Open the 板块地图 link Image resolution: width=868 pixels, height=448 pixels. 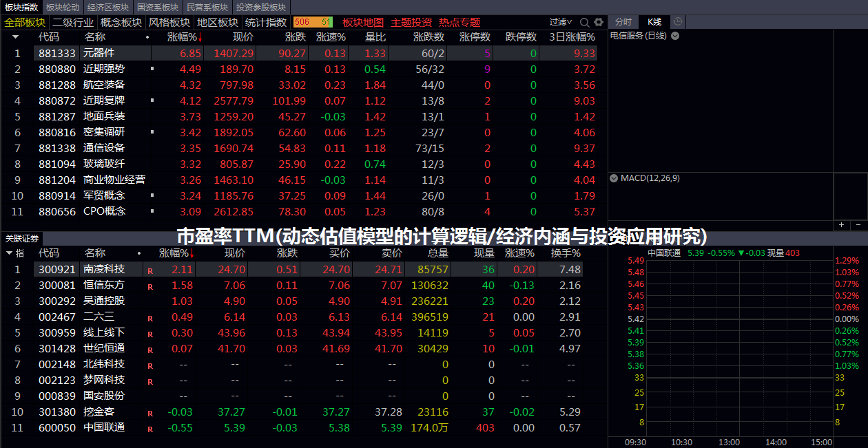point(363,22)
